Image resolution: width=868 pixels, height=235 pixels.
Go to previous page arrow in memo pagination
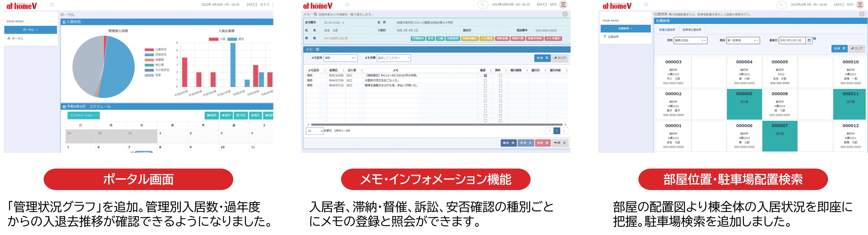coord(550,131)
